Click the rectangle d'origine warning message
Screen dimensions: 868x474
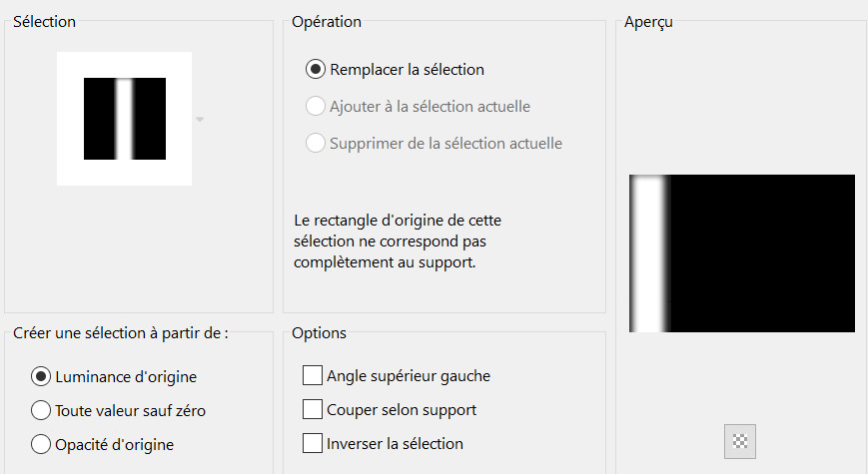398,240
